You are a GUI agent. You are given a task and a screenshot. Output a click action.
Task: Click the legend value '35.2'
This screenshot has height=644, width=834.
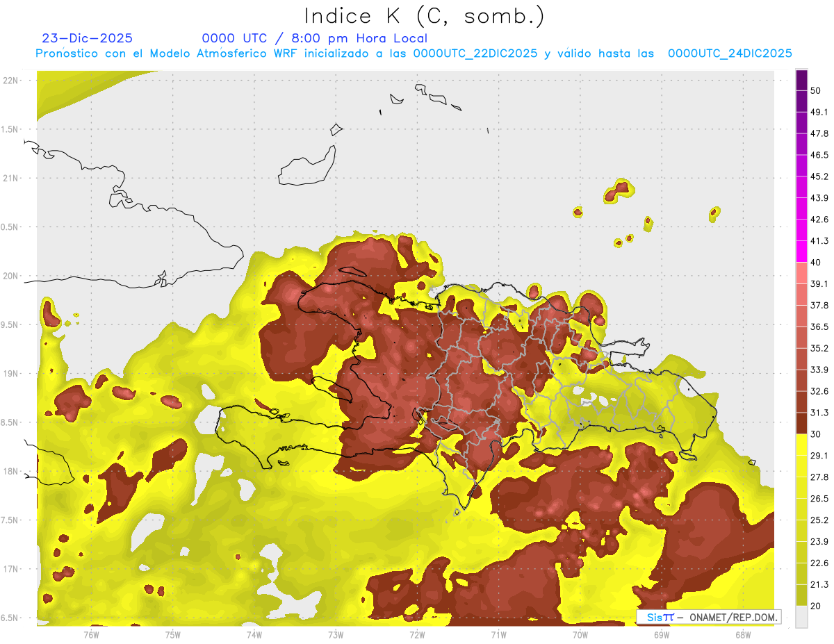[819, 348]
